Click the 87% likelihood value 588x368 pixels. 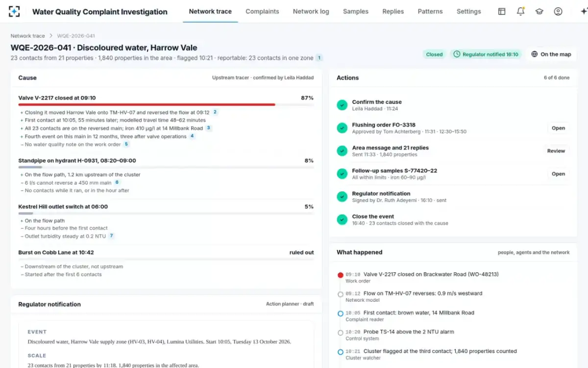[307, 98]
